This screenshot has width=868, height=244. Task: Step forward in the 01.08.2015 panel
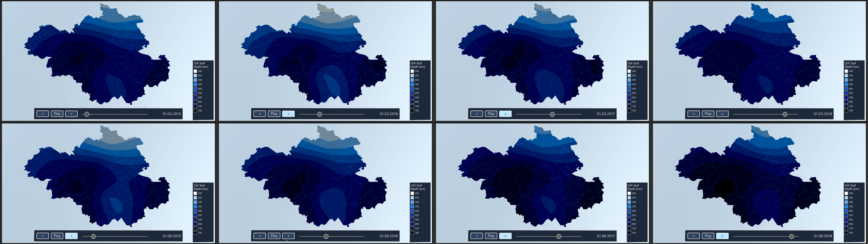coord(71,236)
